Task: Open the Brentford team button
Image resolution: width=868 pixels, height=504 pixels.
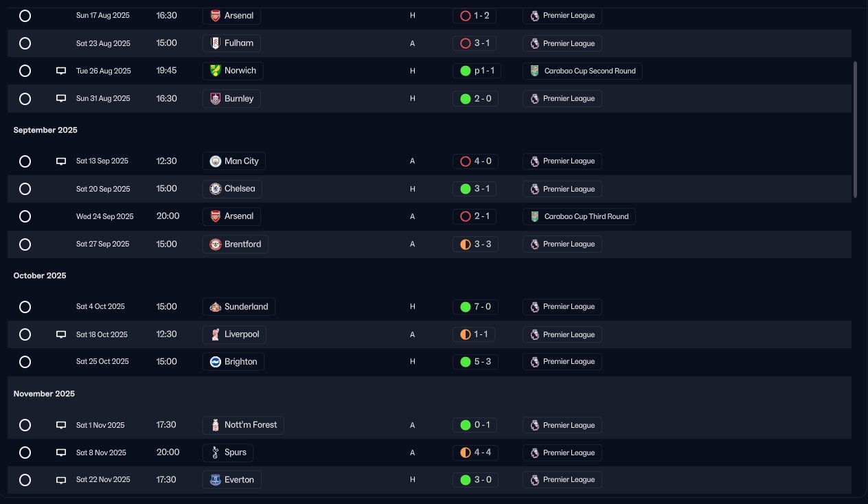Action: pos(235,244)
